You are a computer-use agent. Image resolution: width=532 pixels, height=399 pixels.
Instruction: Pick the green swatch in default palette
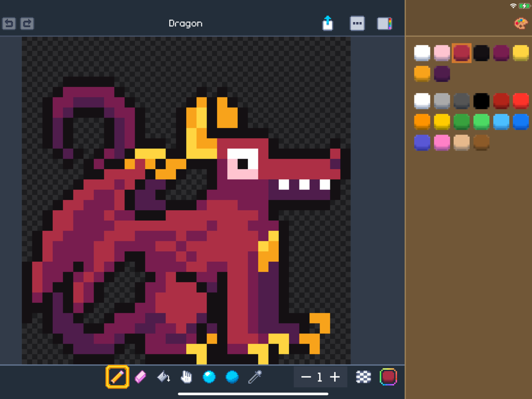461,121
